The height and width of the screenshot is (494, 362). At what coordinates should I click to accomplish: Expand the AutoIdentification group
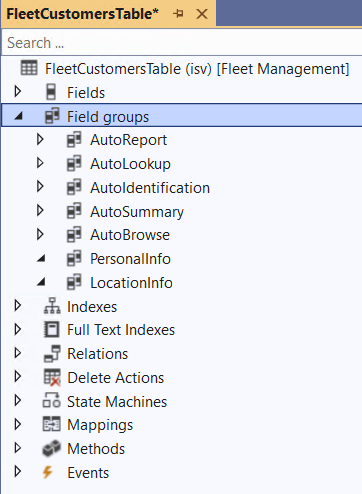click(x=40, y=187)
